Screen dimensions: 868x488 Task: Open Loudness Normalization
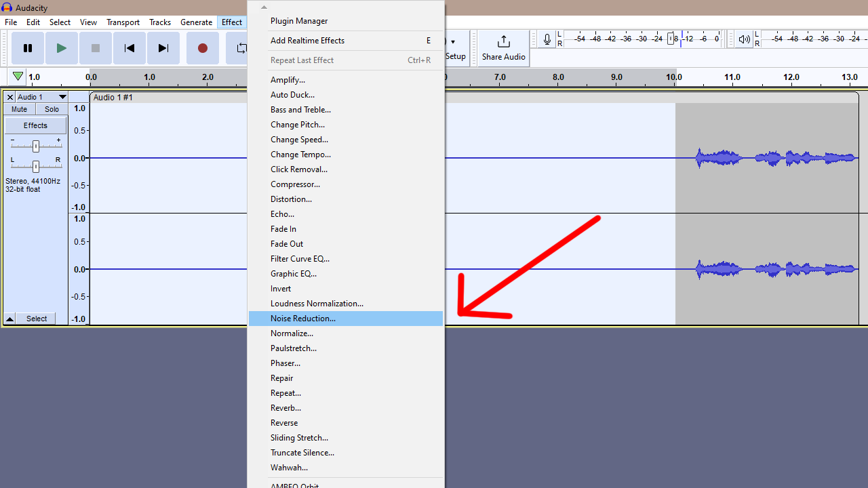[x=346, y=304]
